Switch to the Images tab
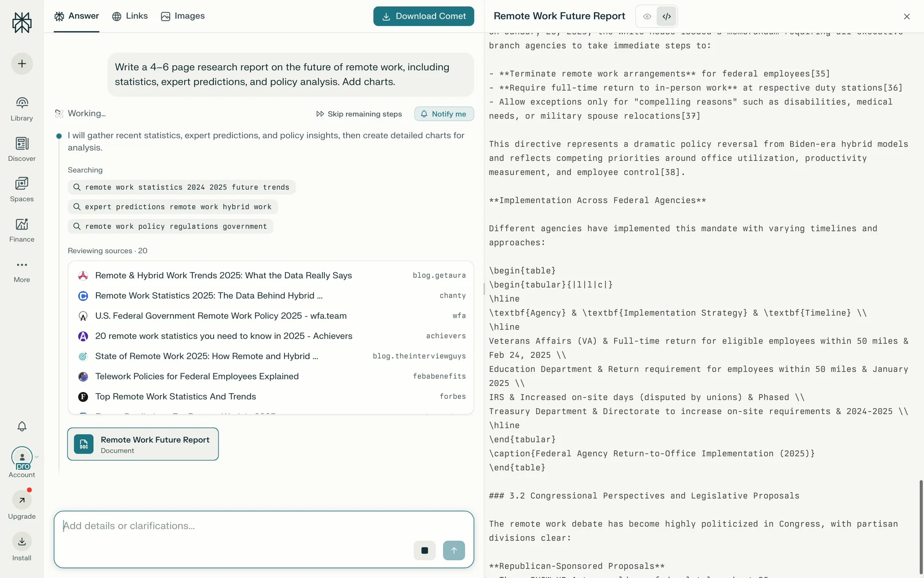This screenshot has height=578, width=924. pos(183,16)
